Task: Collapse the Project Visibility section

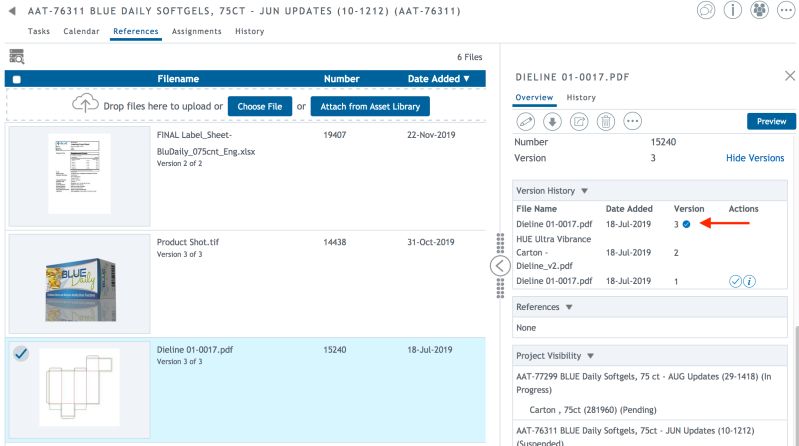Action: click(591, 356)
